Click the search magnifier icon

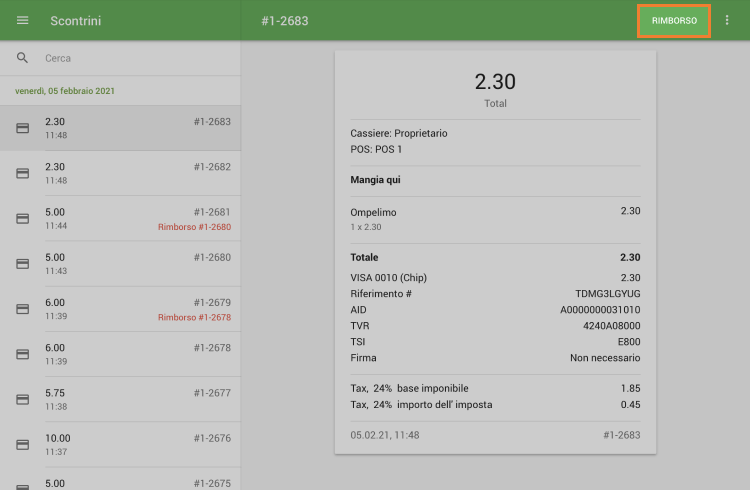click(x=22, y=58)
